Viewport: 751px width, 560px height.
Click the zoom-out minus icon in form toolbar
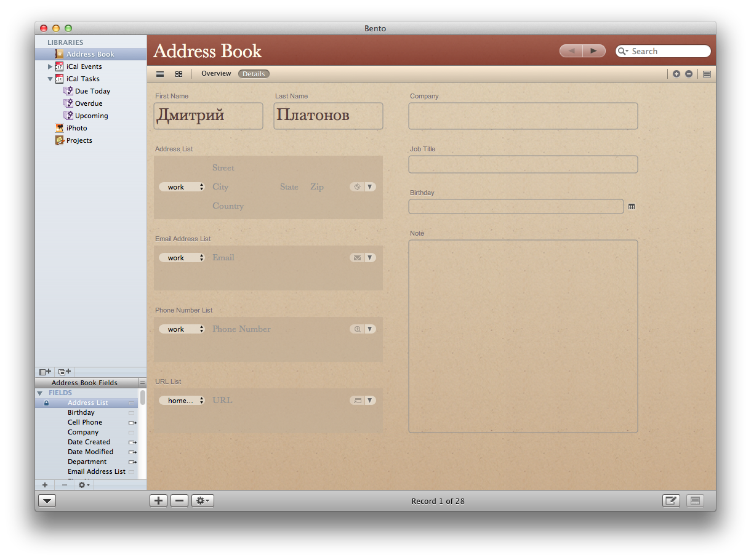coord(689,74)
